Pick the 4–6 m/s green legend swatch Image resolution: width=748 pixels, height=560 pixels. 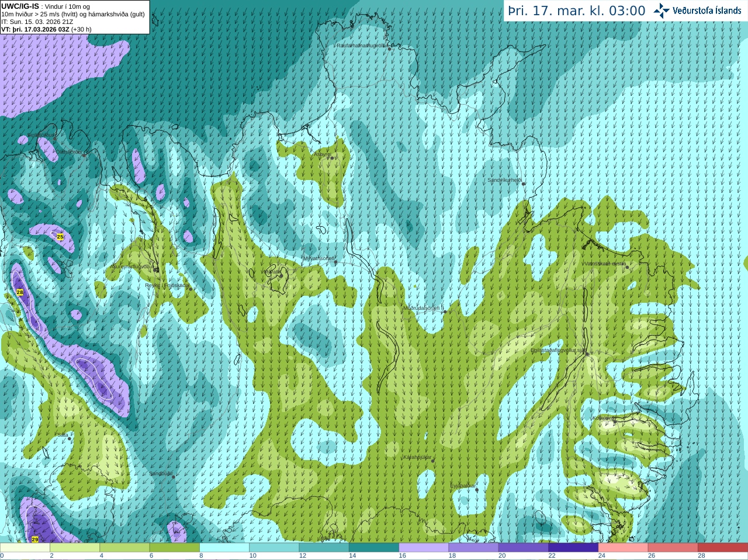tap(124, 548)
